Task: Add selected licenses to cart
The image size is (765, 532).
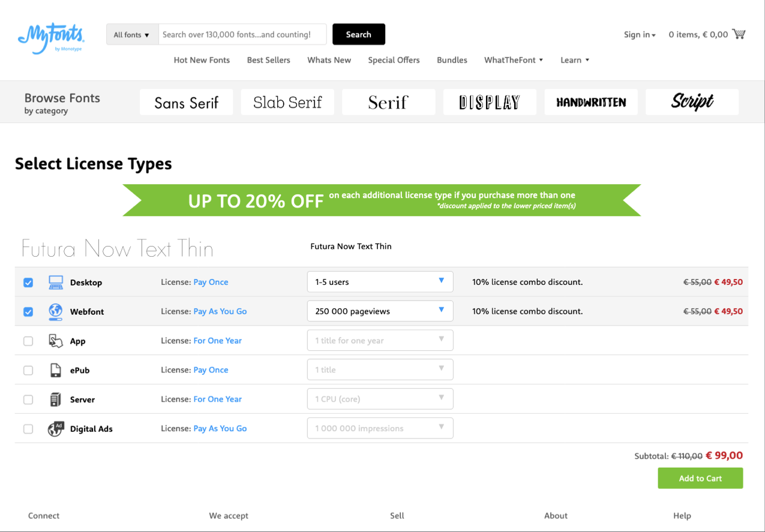Action: [x=700, y=478]
